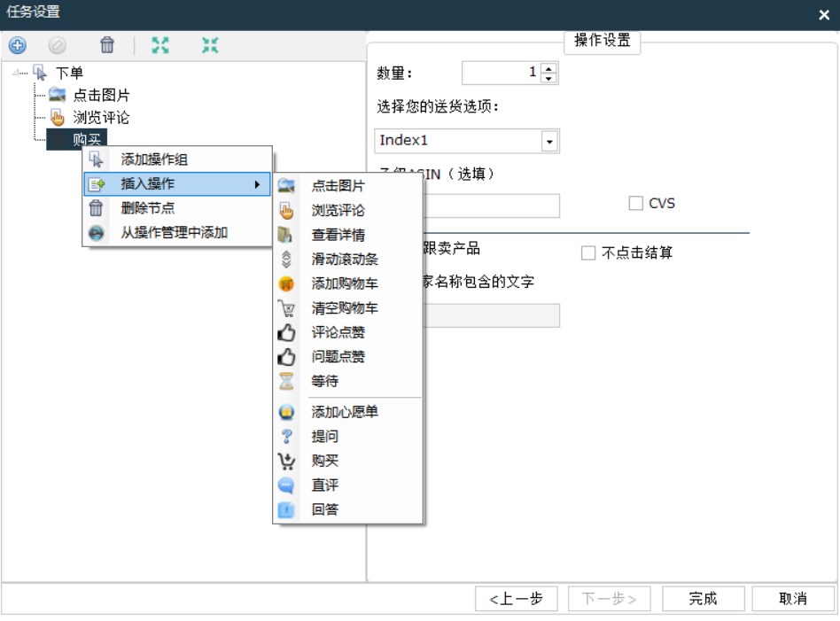840x621 pixels.
Task: Click the blue add-node plus icon
Action: click(17, 45)
